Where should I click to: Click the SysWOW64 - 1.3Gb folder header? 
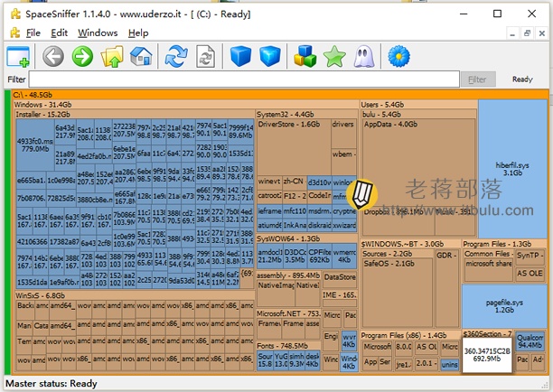(x=306, y=238)
